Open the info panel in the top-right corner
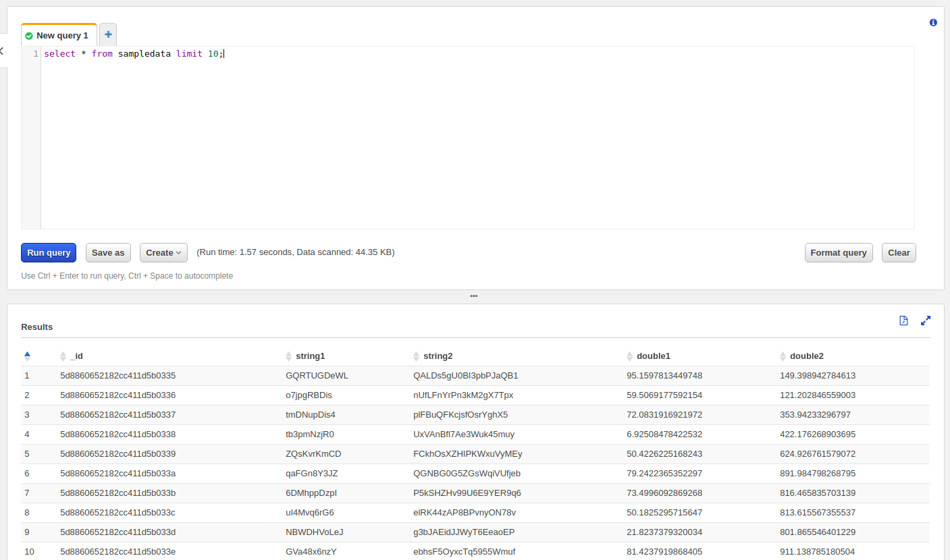Image resolution: width=950 pixels, height=560 pixels. (x=933, y=22)
